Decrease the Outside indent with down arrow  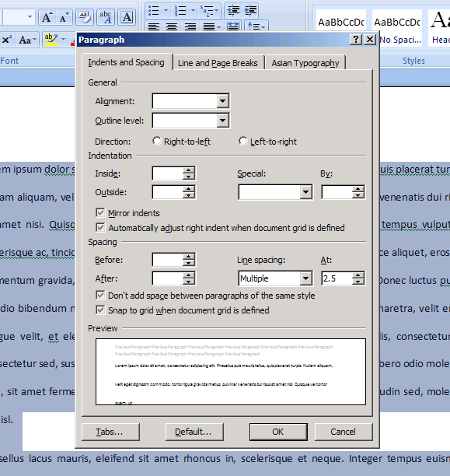189,196
